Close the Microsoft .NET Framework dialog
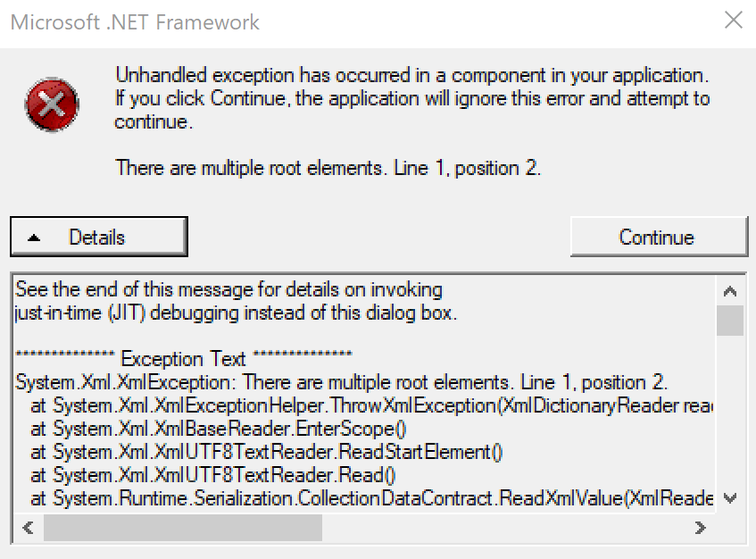 [734, 21]
